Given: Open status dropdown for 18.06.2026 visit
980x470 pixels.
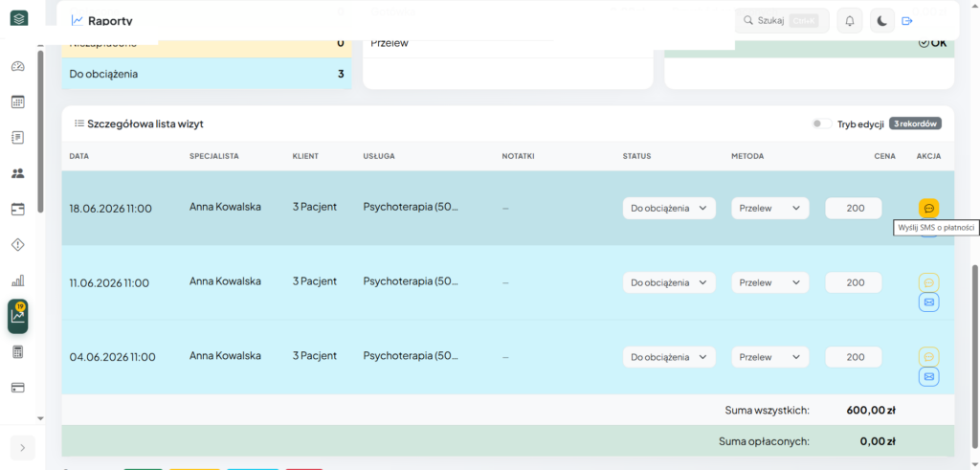Looking at the screenshot, I should 669,208.
